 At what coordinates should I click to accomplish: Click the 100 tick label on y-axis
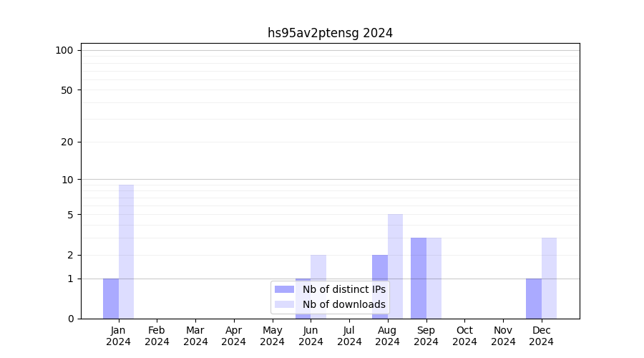point(64,50)
